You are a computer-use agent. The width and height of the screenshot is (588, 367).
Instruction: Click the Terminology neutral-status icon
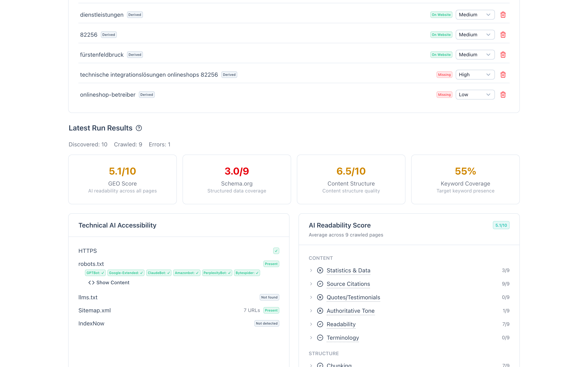click(x=320, y=338)
